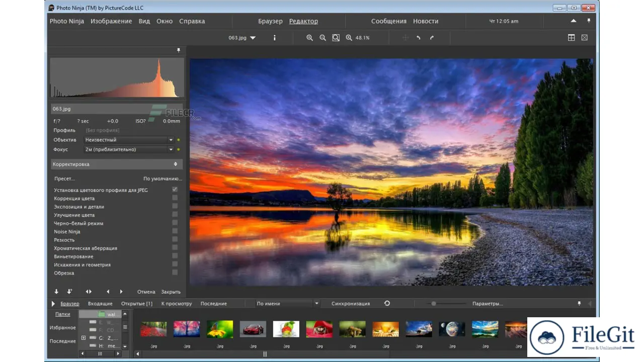The image size is (644, 362).
Task: Click the zoom out magnifier icon
Action: pyautogui.click(x=323, y=38)
